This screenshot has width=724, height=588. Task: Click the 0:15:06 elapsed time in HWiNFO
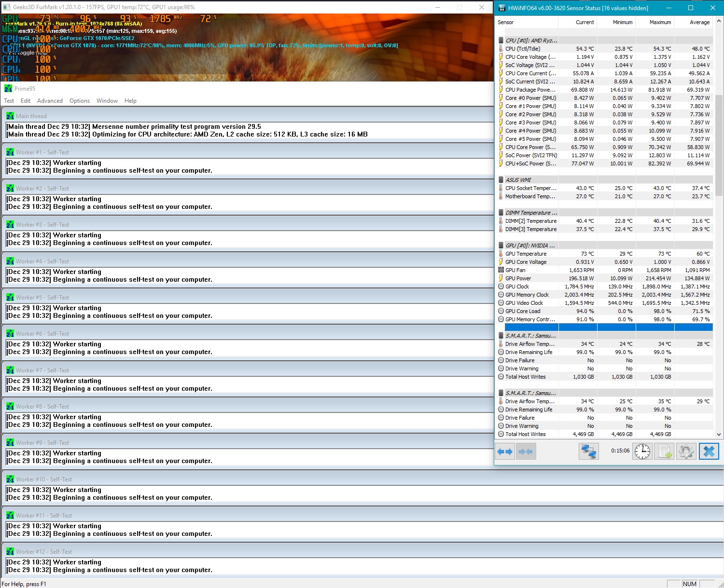coord(620,451)
